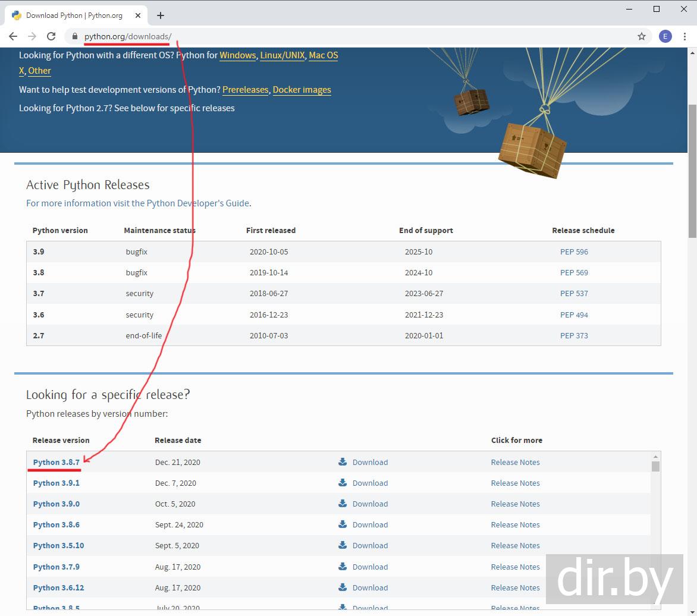Click the download icon for Python 3.8.7
Viewport: 697px width, 616px height.
click(343, 462)
